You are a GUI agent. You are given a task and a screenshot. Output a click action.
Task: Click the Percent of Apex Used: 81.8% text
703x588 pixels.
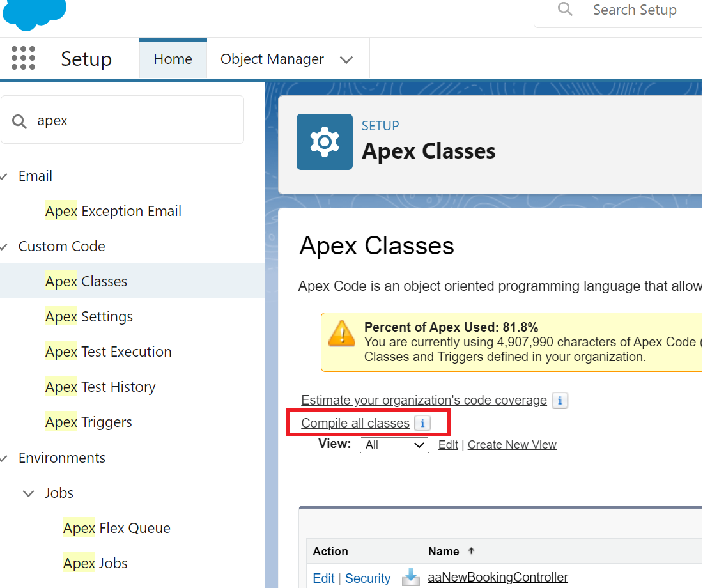click(451, 327)
